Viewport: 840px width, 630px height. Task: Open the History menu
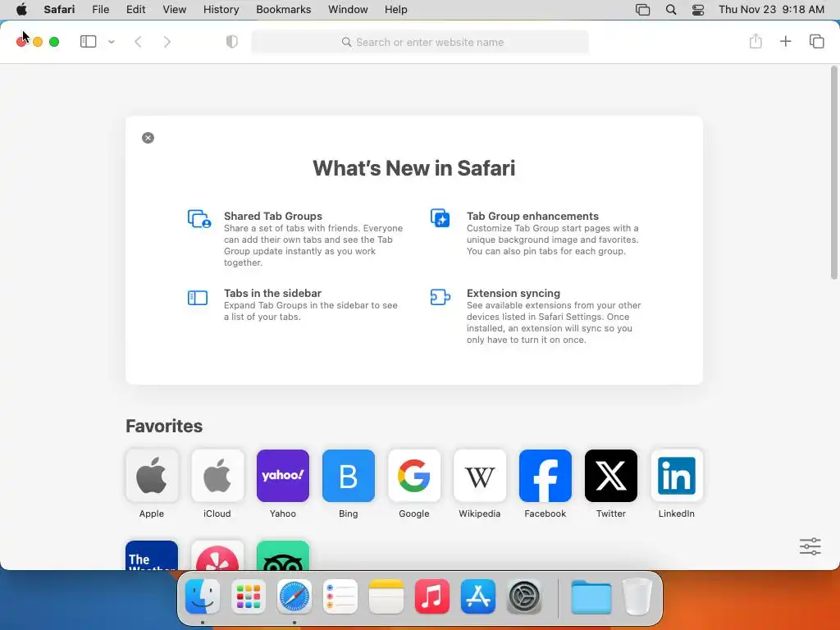[x=221, y=10]
